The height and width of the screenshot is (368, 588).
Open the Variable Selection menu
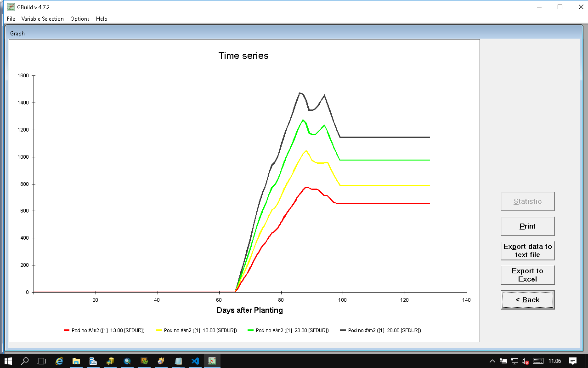43,19
